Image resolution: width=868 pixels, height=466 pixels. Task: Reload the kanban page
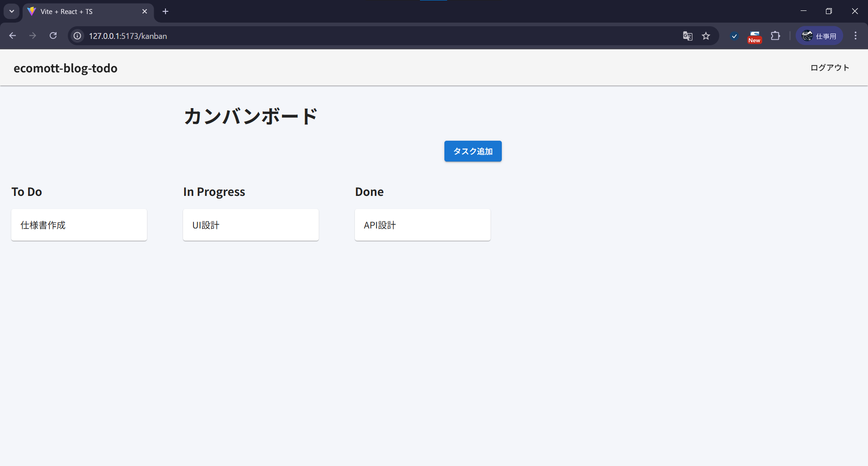coord(53,36)
